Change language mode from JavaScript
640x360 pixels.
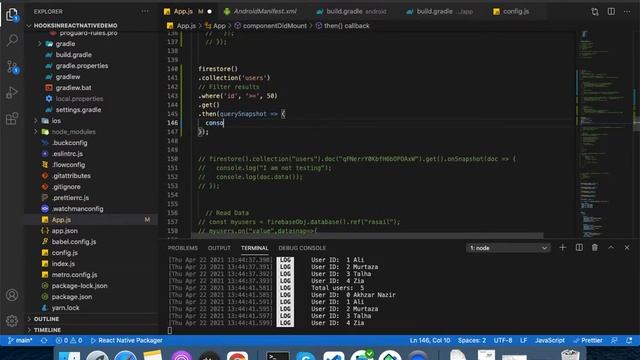tap(550, 340)
